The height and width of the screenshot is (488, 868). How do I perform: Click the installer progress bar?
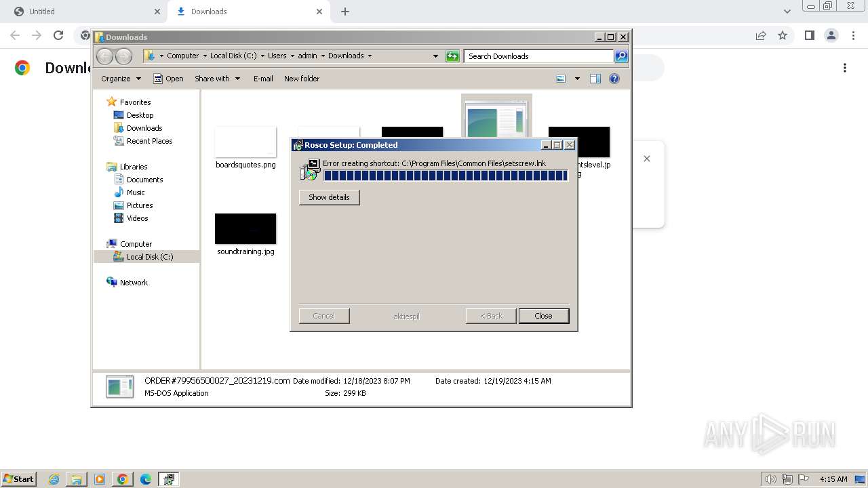[446, 176]
